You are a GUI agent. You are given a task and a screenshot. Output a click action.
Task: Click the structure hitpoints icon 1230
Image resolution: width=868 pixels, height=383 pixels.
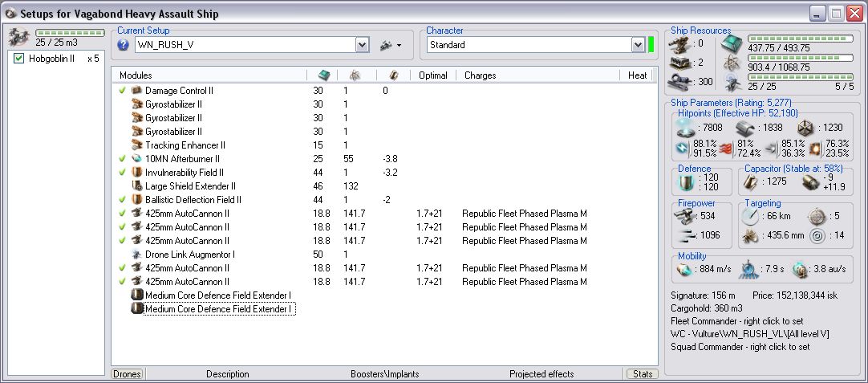coord(805,128)
